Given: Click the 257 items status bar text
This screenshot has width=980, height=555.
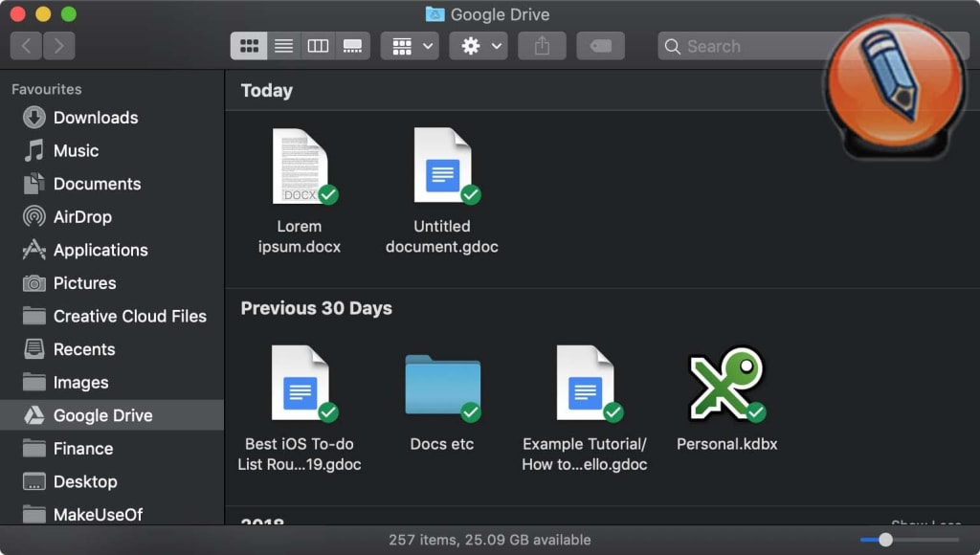Looking at the screenshot, I should coord(489,540).
